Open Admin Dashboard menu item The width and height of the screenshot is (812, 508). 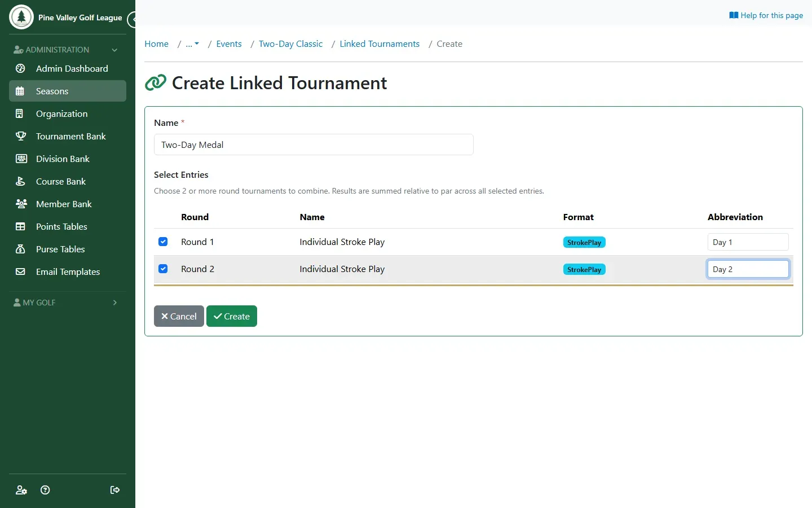click(68, 68)
